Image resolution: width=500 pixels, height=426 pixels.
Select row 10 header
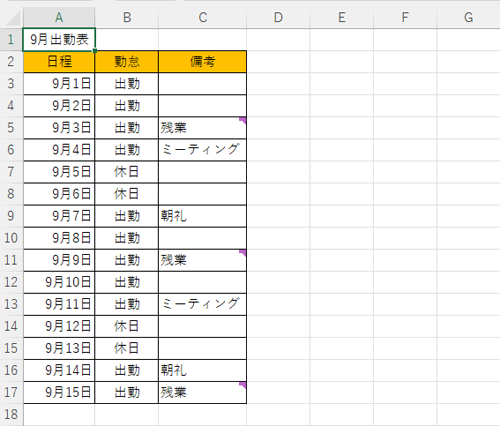pos(11,238)
